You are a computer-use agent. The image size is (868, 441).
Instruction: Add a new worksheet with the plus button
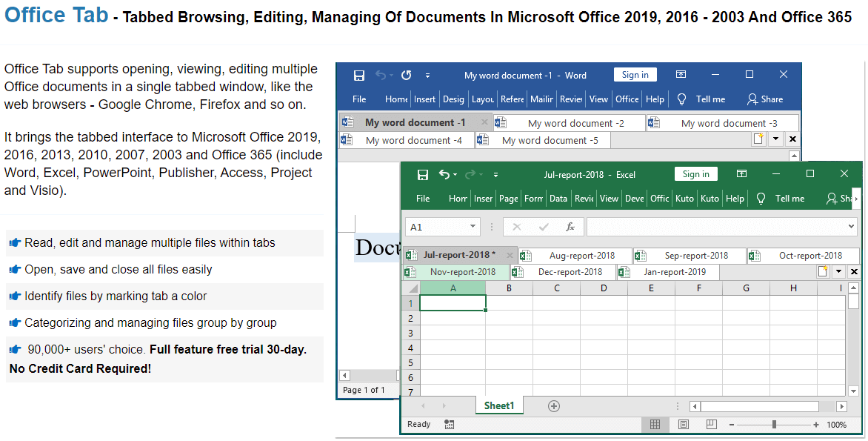(x=553, y=406)
